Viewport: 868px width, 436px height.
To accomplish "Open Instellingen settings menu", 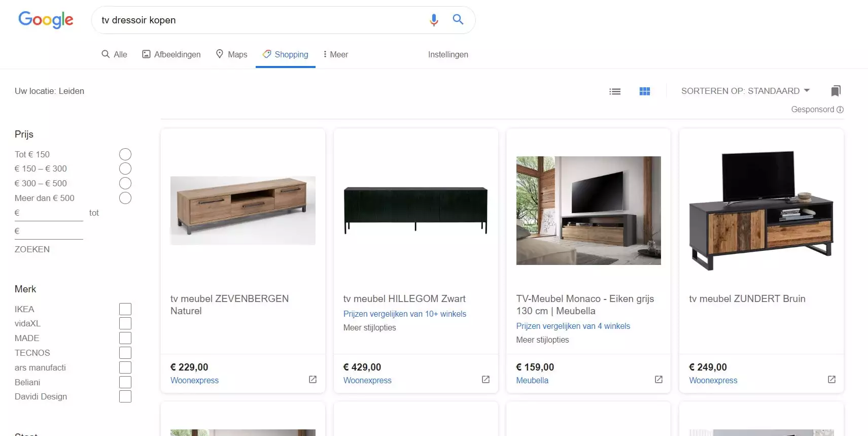I will [x=448, y=54].
